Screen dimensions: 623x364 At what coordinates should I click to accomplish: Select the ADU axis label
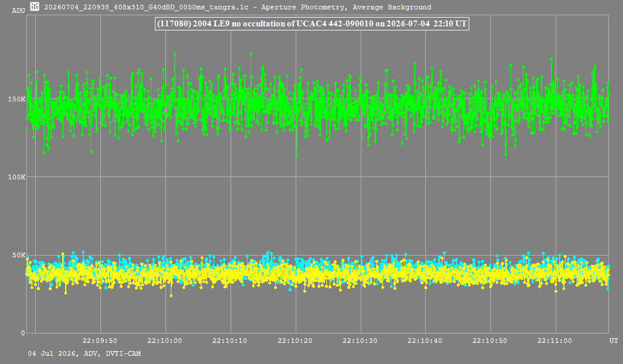tap(18, 11)
